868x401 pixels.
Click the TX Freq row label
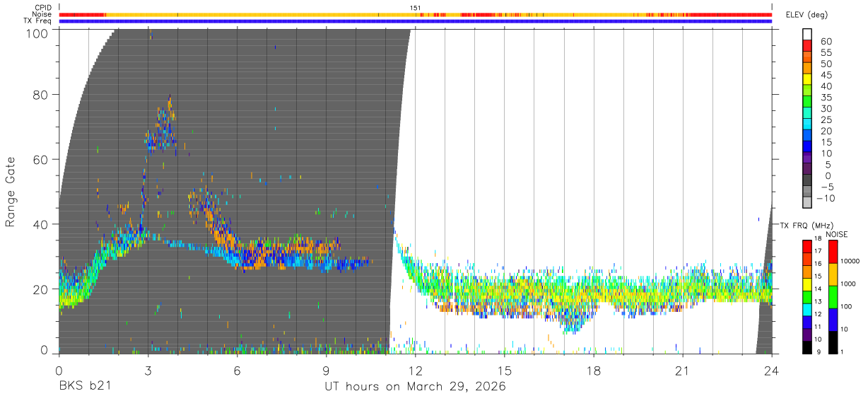pyautogui.click(x=38, y=21)
